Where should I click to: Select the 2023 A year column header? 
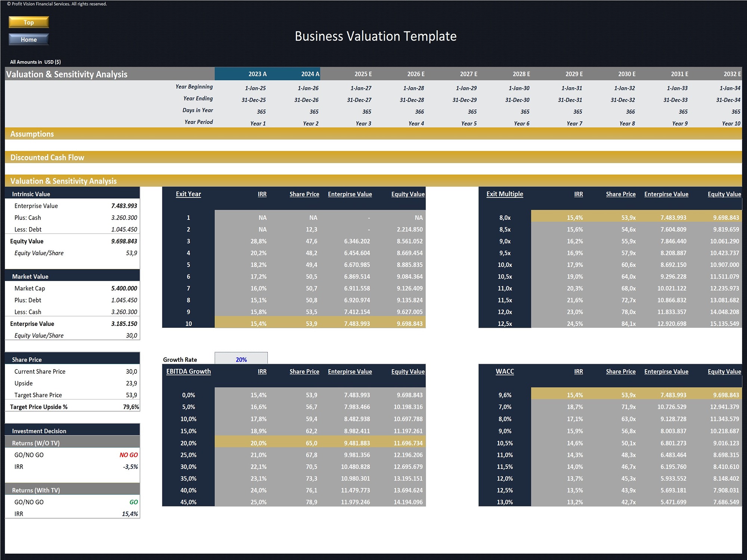click(x=257, y=74)
